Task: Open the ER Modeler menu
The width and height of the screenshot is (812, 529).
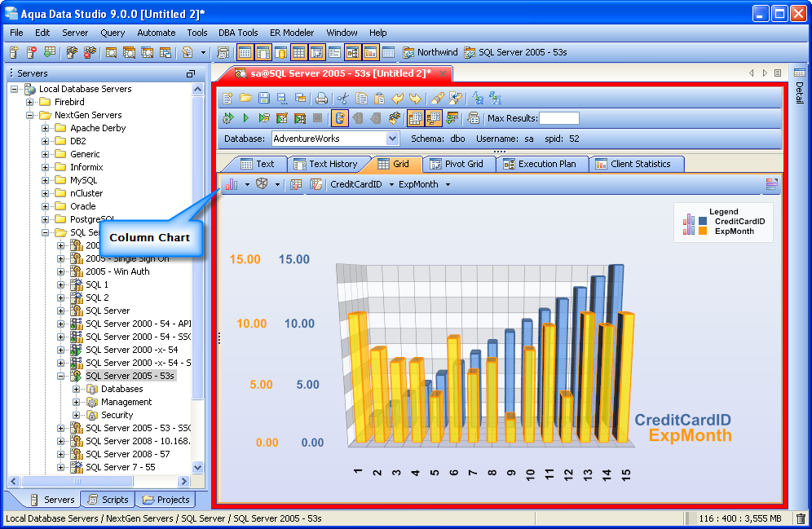Action: pyautogui.click(x=292, y=33)
